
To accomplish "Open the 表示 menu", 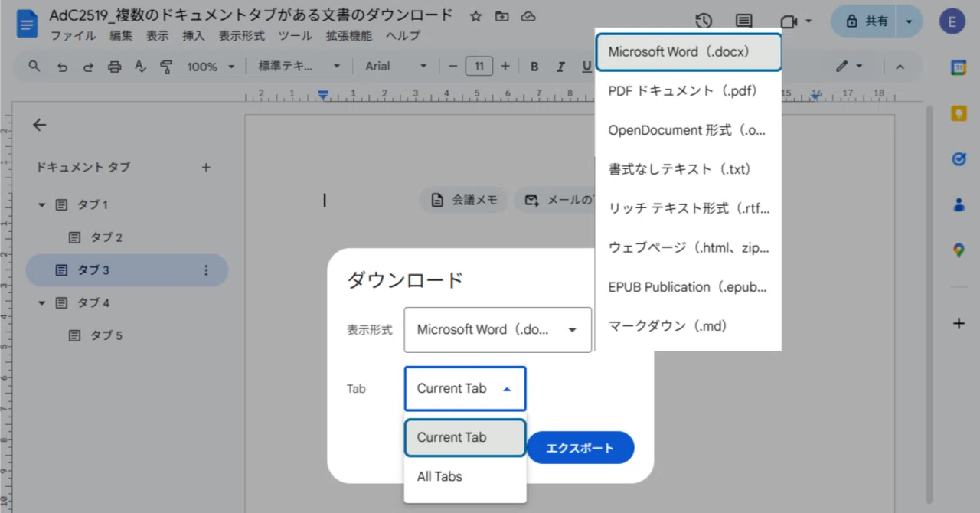I will point(157,36).
